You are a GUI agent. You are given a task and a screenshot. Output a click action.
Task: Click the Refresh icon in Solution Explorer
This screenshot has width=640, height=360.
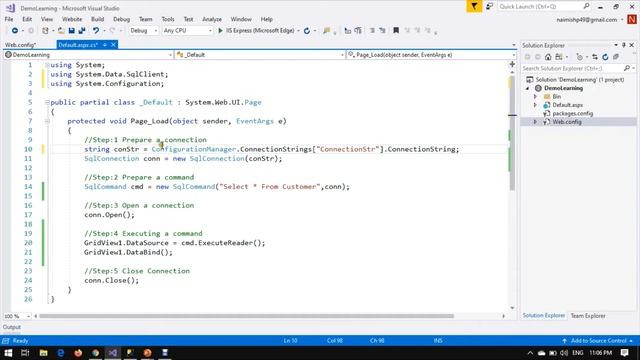pyautogui.click(x=605, y=57)
